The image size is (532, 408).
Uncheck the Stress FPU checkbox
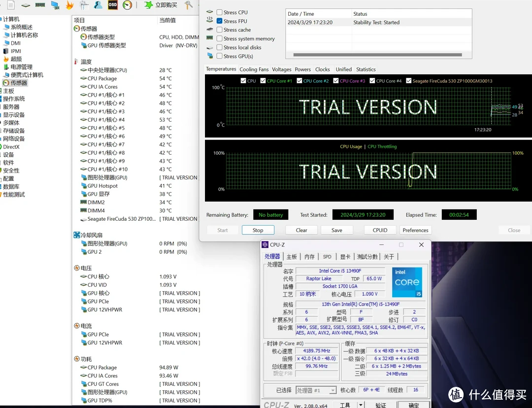pos(220,21)
